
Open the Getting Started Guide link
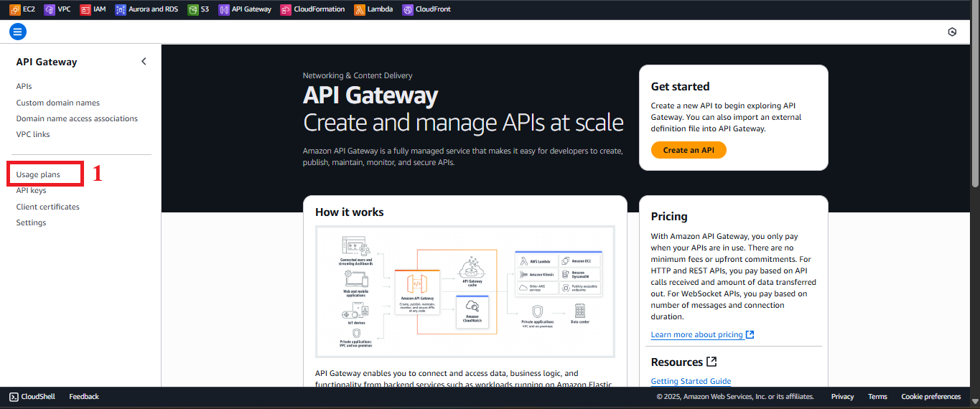point(691,381)
